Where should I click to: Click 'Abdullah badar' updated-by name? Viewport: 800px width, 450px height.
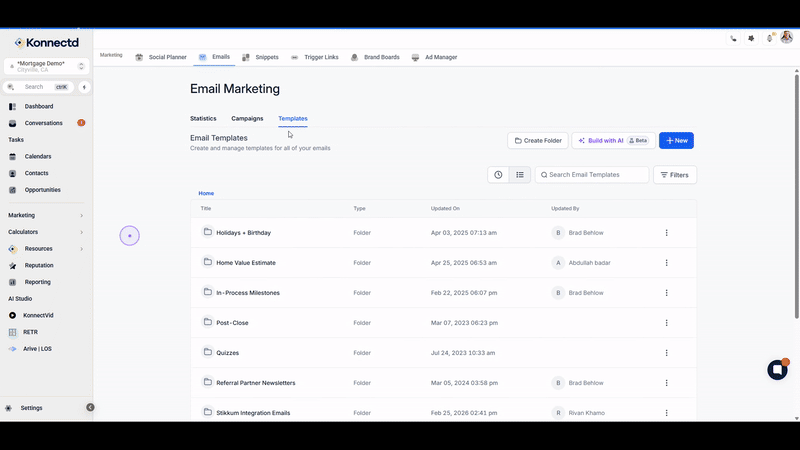[x=589, y=263]
